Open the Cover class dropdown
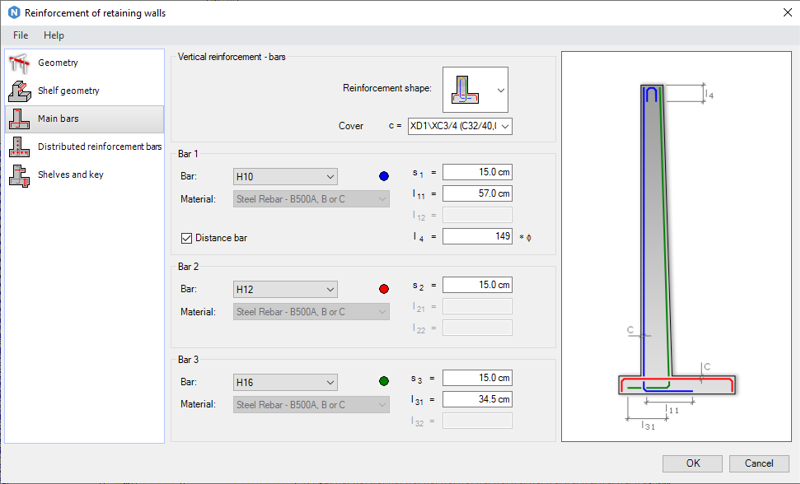This screenshot has height=484, width=800. [459, 126]
